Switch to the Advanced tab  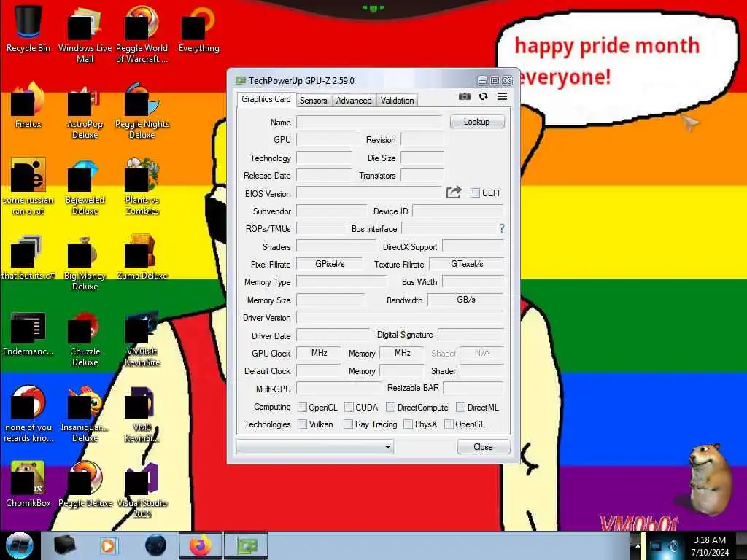click(354, 101)
